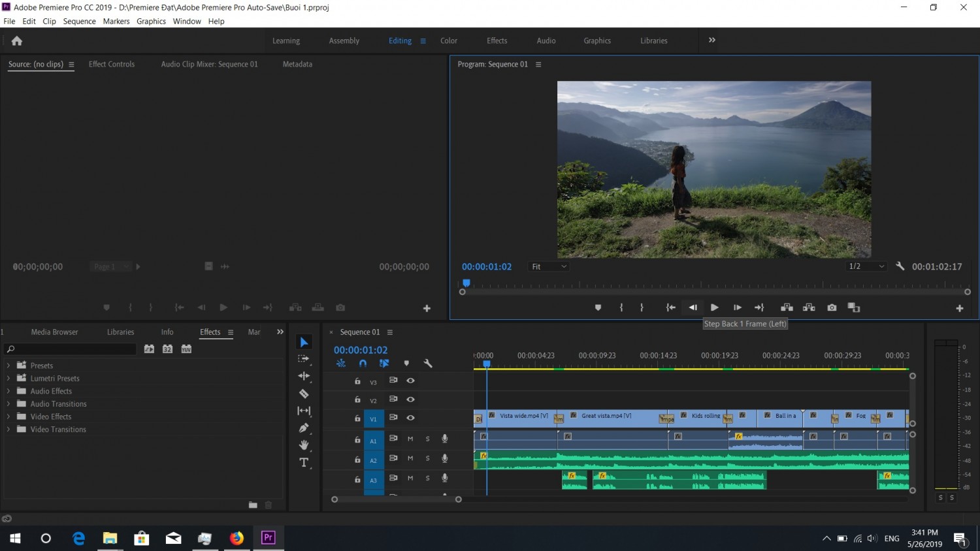Select the Selection tool arrow
980x551 pixels.
pyautogui.click(x=304, y=342)
